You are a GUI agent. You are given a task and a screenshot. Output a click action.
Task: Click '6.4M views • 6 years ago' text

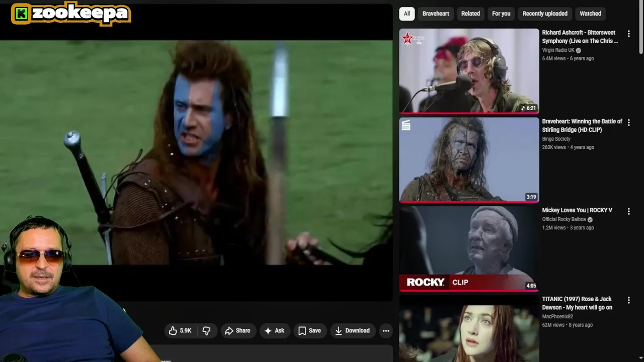(568, 58)
